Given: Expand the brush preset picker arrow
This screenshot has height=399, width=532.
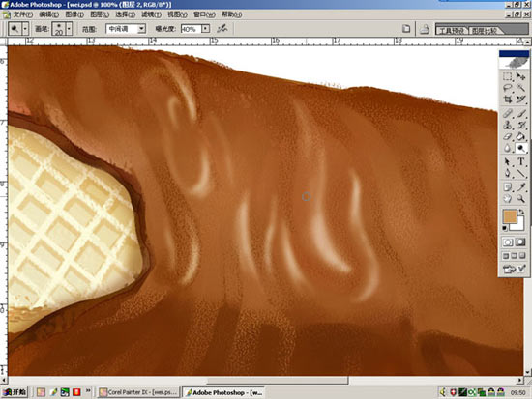Looking at the screenshot, I should (x=69, y=29).
